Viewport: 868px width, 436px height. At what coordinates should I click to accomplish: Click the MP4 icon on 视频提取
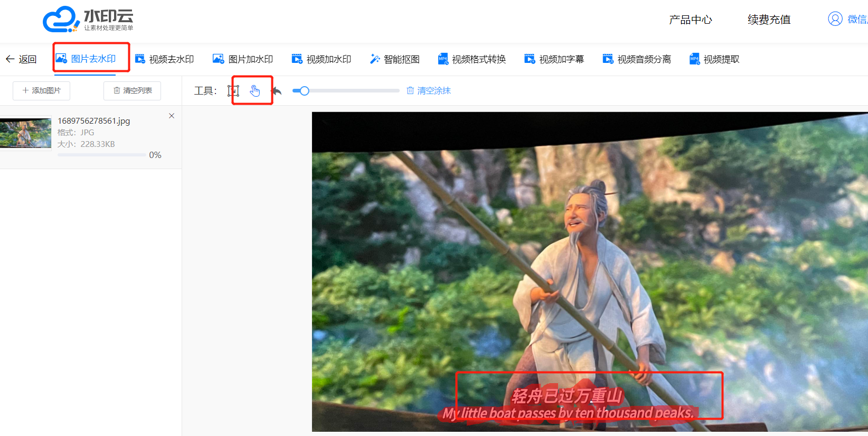[694, 59]
